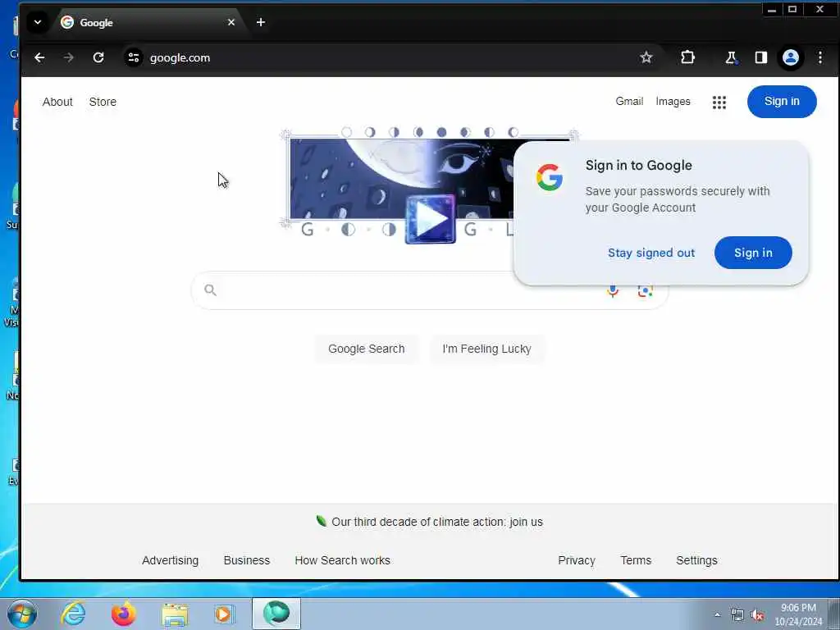Click Sign in inside the popup
Screen dimensions: 840x630
[753, 253]
